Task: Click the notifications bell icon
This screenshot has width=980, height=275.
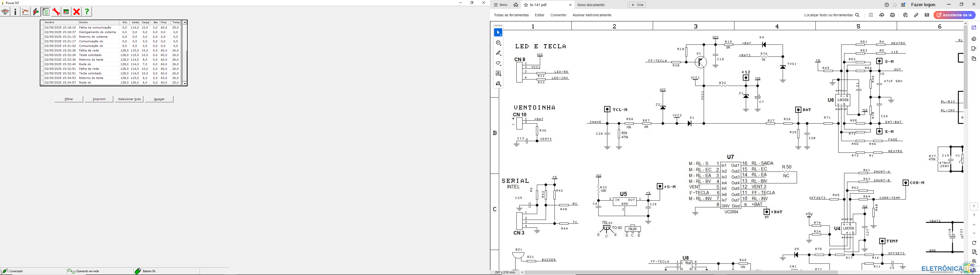Action: (895, 5)
